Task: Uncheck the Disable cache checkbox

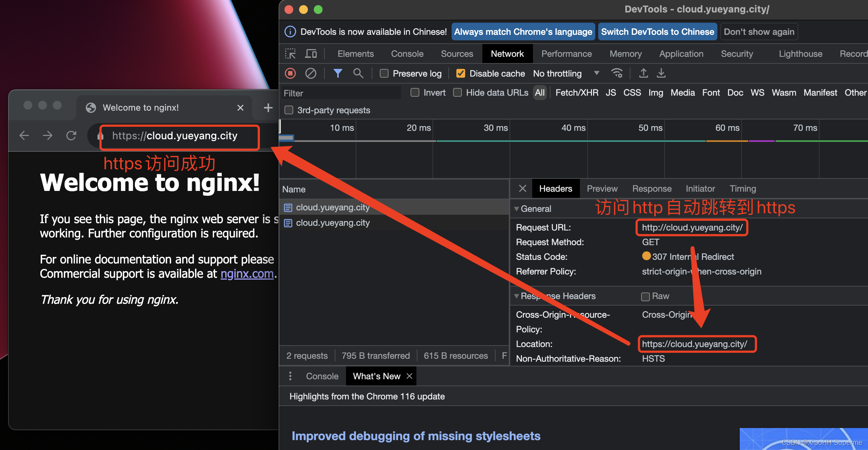Action: (x=461, y=74)
